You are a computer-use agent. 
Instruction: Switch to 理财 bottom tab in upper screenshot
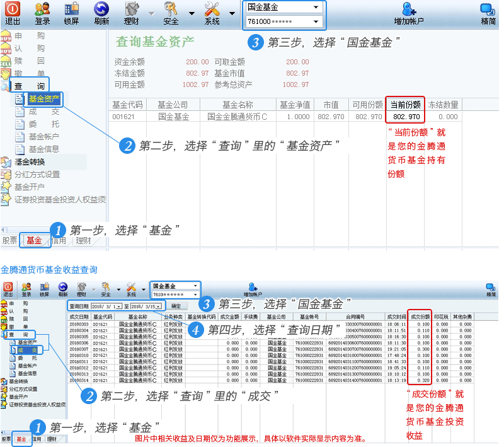(x=84, y=241)
